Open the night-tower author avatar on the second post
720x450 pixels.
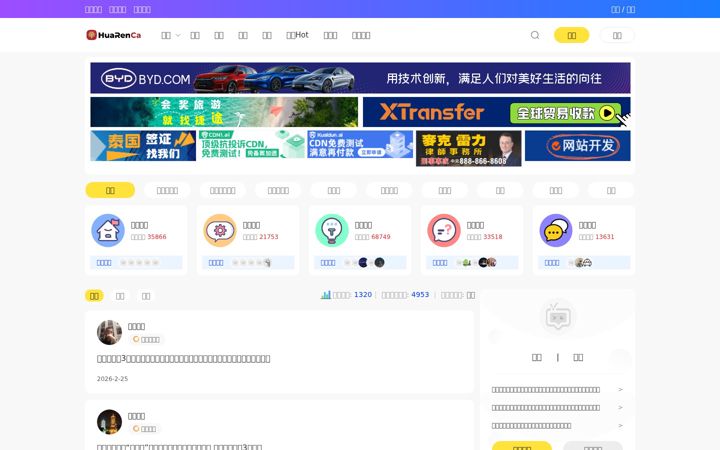[x=109, y=422]
